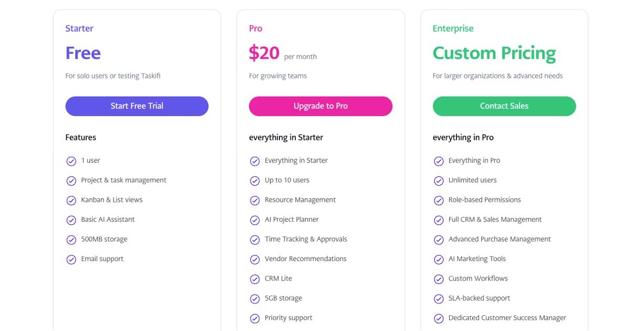Click the Custom Pricing title text
Screen dimensions: 644x331
tap(494, 53)
